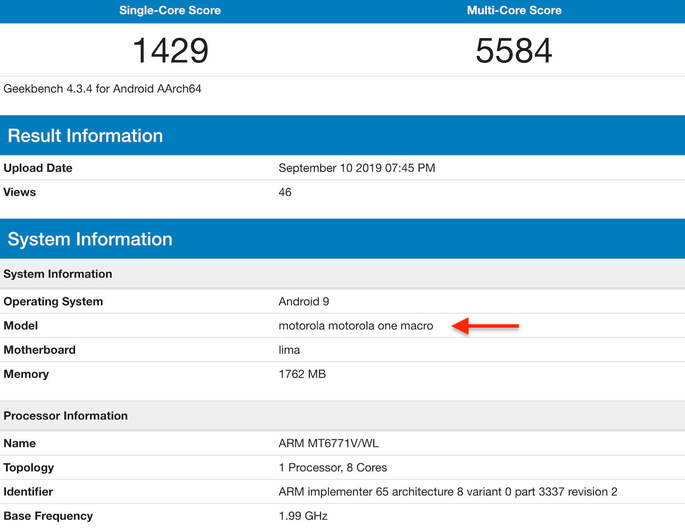The image size is (685, 529).
Task: Click the single-core score 1429
Action: click(170, 50)
